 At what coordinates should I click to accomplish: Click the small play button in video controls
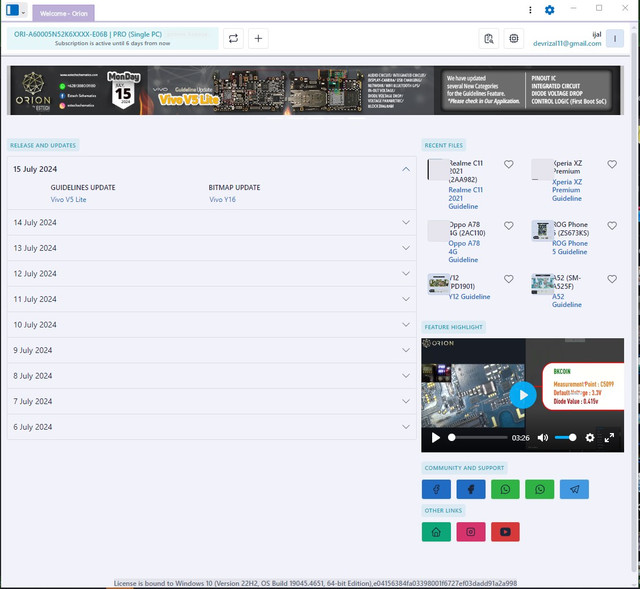436,438
